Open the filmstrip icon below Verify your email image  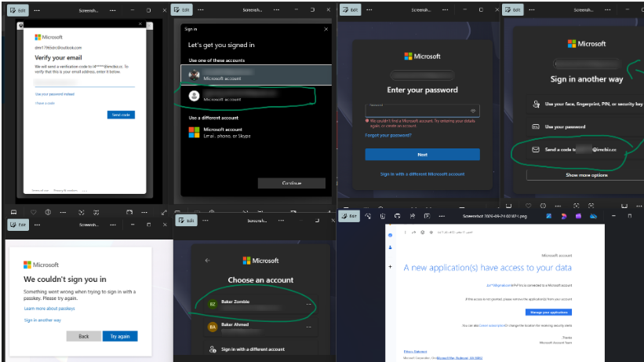13,212
